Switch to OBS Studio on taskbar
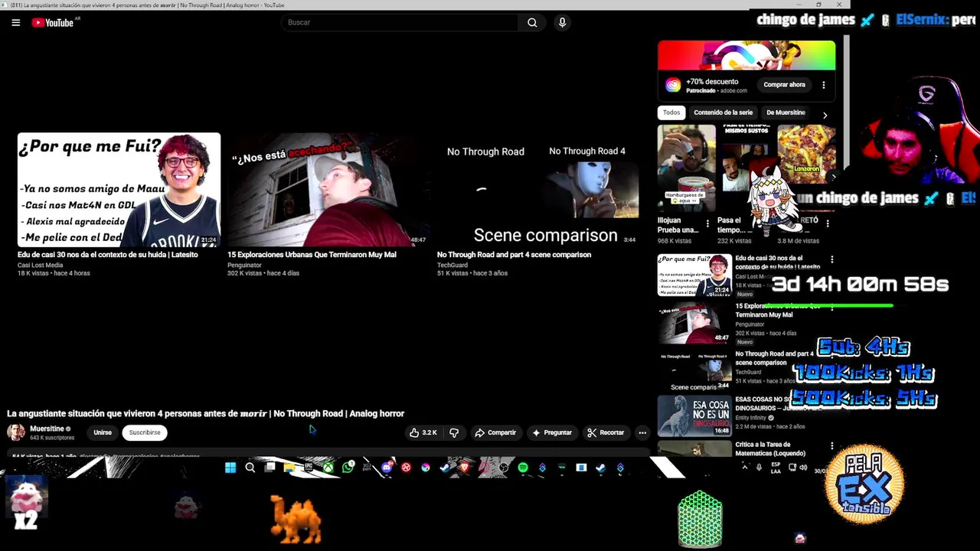980x551 pixels. (x=505, y=468)
